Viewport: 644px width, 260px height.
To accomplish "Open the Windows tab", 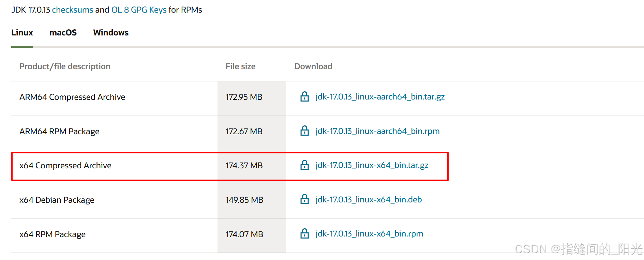I will click(111, 33).
